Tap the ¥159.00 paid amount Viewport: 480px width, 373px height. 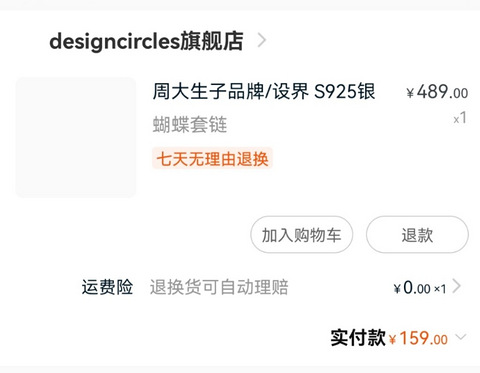click(x=418, y=338)
